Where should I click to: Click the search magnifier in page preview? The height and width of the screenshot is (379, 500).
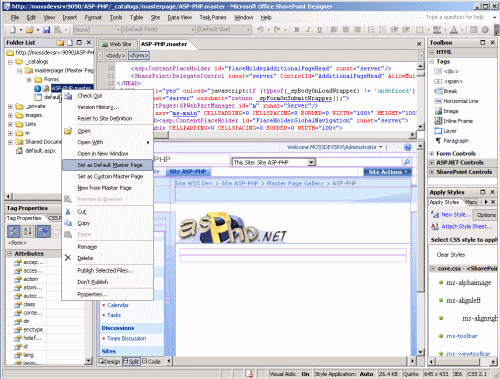tap(407, 162)
